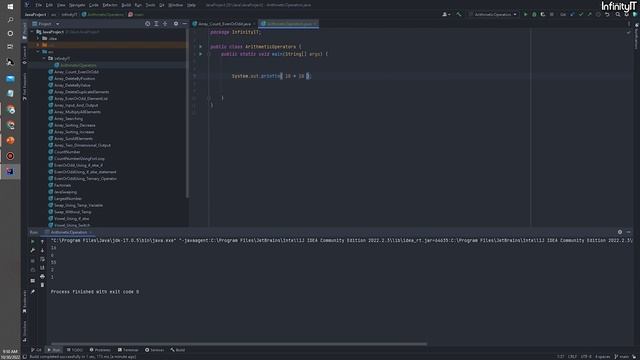Collapse the JavaProject root node
The height and width of the screenshot is (360, 640).
click(x=33, y=32)
